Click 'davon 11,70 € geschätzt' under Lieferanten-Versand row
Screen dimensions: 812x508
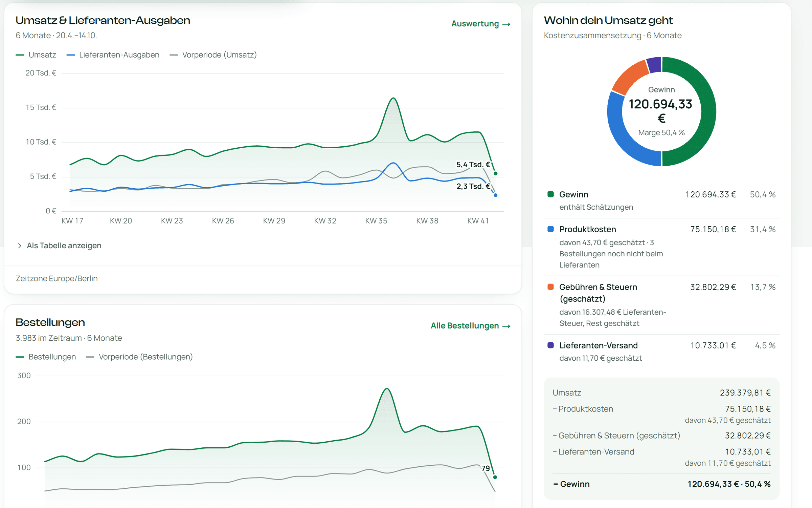point(600,358)
